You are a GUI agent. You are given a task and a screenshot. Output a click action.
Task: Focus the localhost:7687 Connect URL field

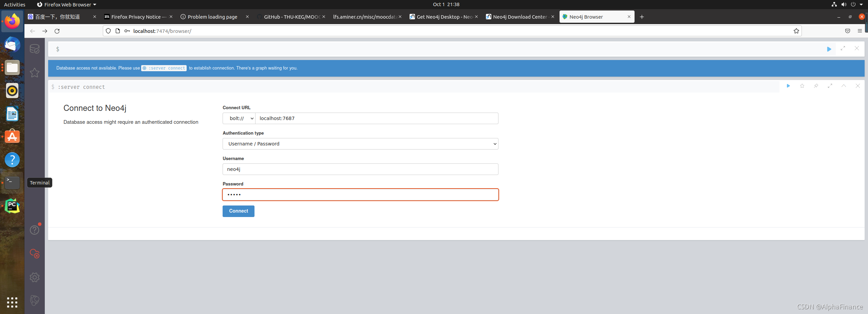(377, 118)
